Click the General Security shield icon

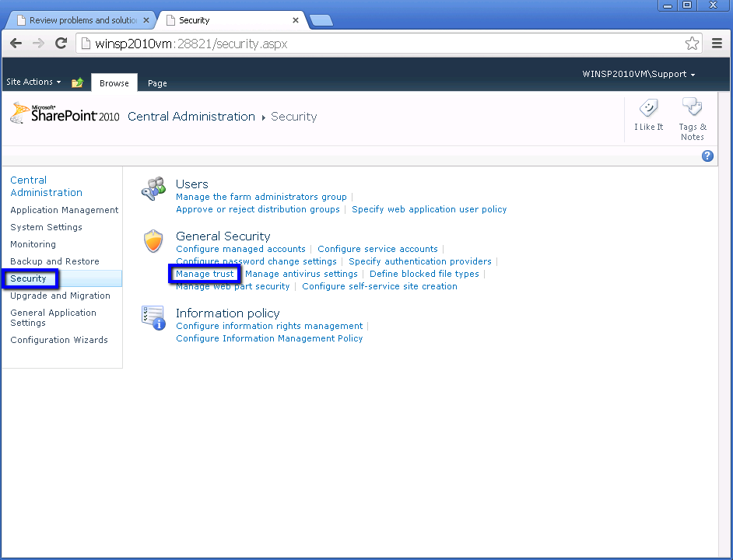[153, 241]
